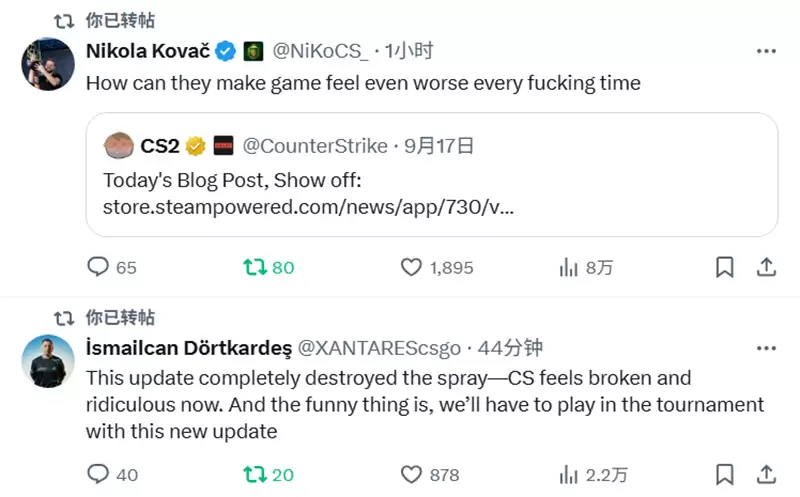Screen dimensions: 800x497
Task: Open İsmailcan Dörtkardeş's avatar
Action: (x=48, y=361)
